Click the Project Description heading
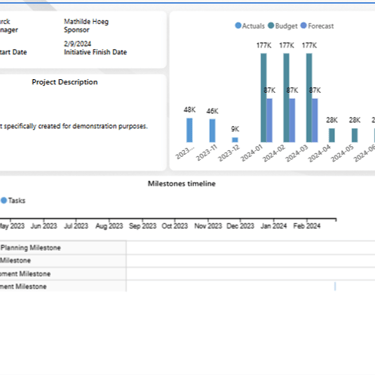This screenshot has width=375, height=375. [x=65, y=82]
